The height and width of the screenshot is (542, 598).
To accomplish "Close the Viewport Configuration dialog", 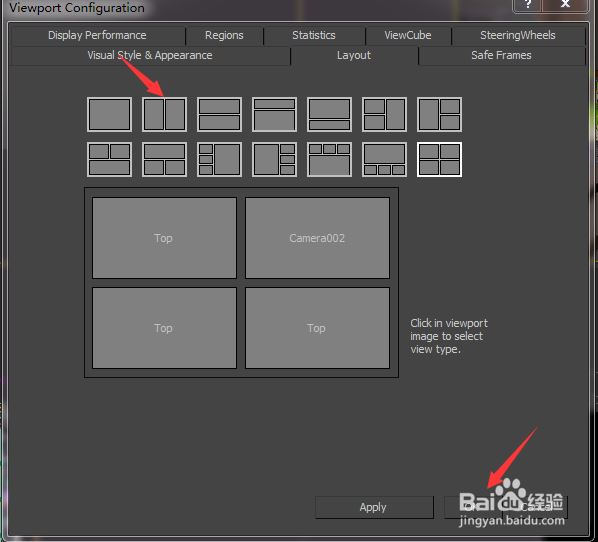I will tap(565, 5).
